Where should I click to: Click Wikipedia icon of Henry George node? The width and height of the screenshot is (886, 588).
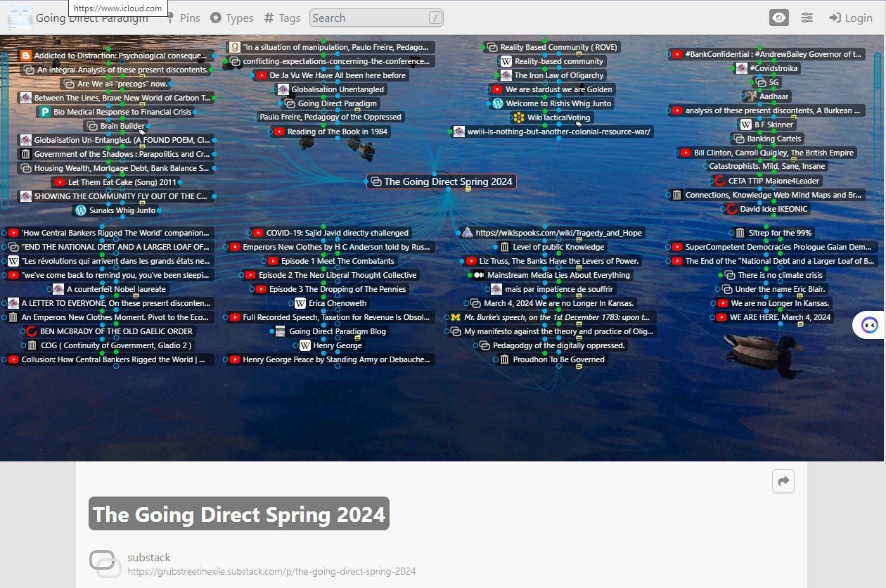pos(305,345)
